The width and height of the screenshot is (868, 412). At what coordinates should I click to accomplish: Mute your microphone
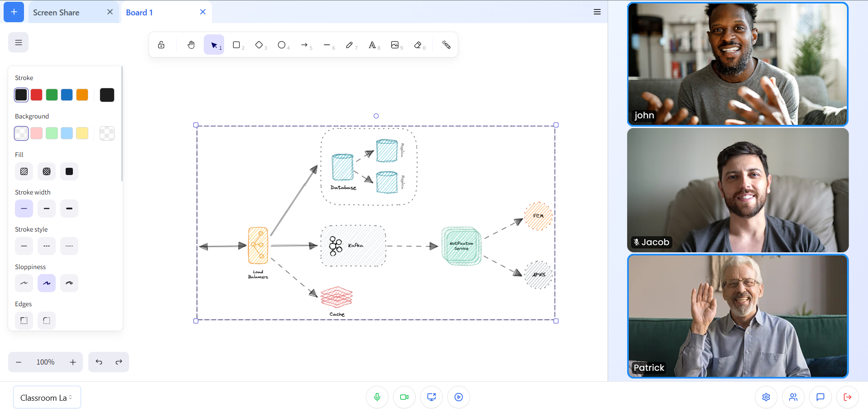click(377, 397)
